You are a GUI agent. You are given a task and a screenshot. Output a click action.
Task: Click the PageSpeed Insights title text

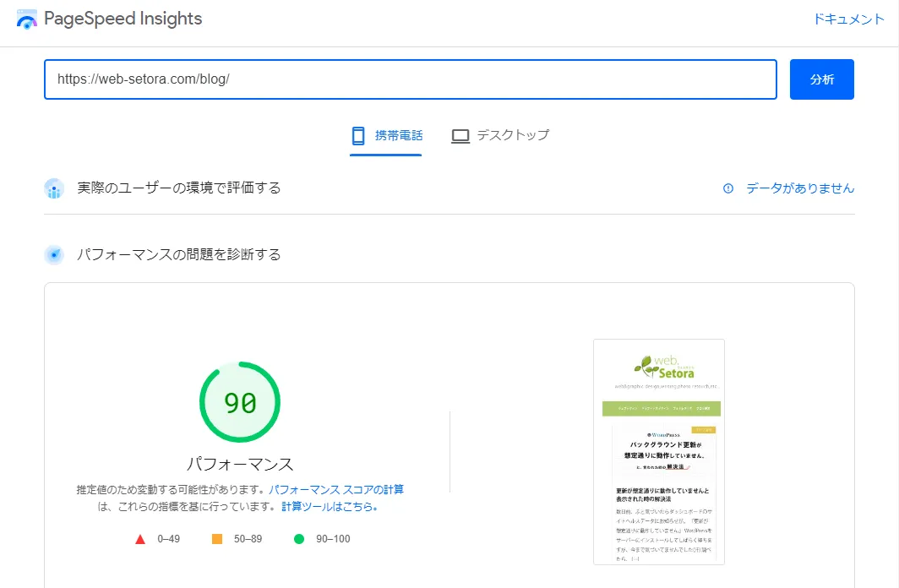tap(123, 19)
